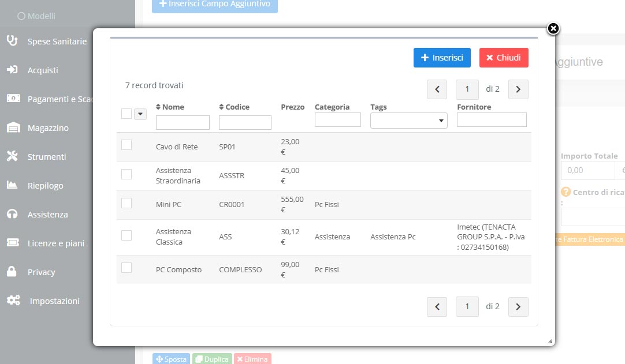Tick the checkbox for PC Composto
The image size is (625, 364).
[x=127, y=268]
